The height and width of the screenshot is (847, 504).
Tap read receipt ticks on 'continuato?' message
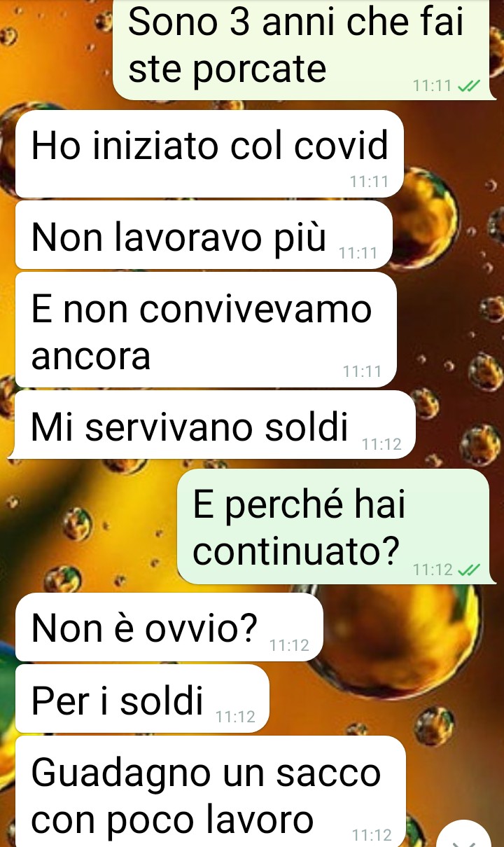click(x=468, y=570)
